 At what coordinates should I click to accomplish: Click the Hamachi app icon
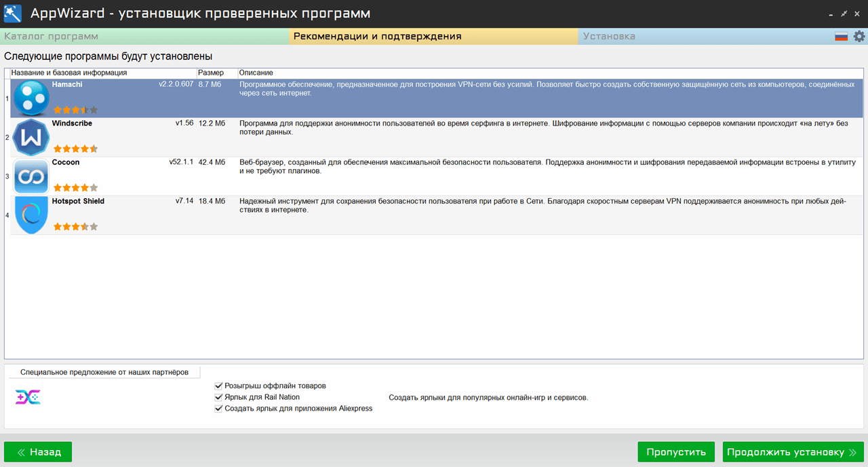click(31, 98)
